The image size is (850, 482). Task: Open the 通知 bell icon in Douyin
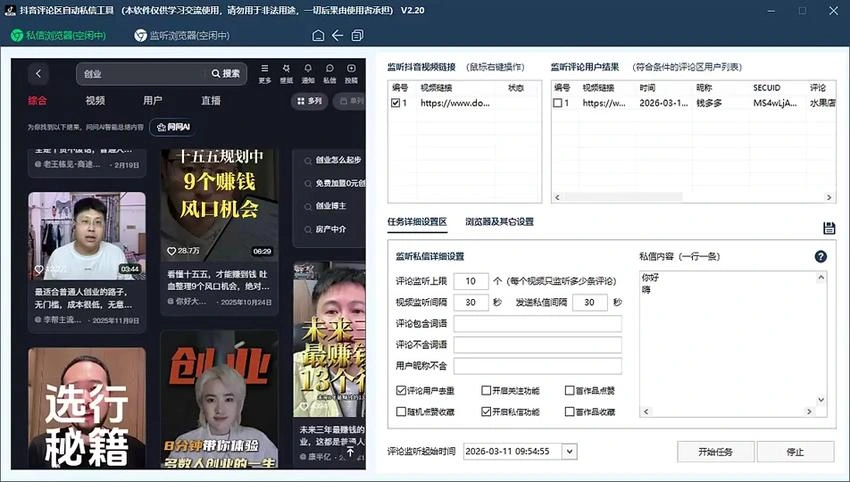[308, 73]
